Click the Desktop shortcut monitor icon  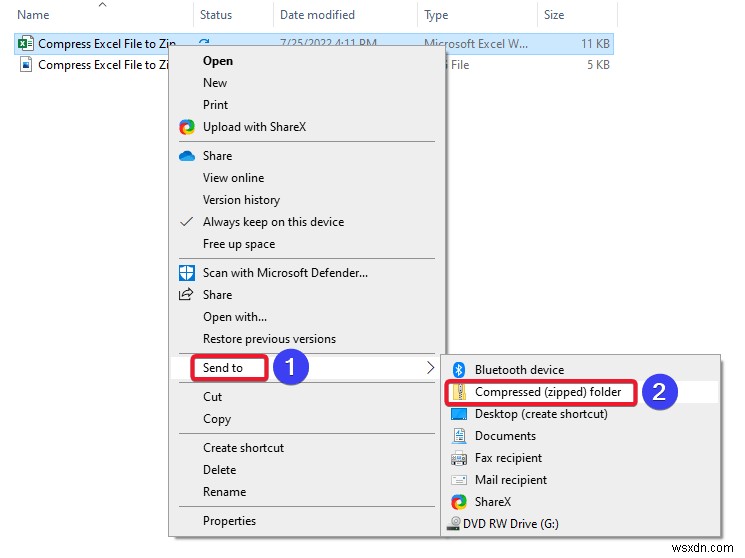pos(459,414)
